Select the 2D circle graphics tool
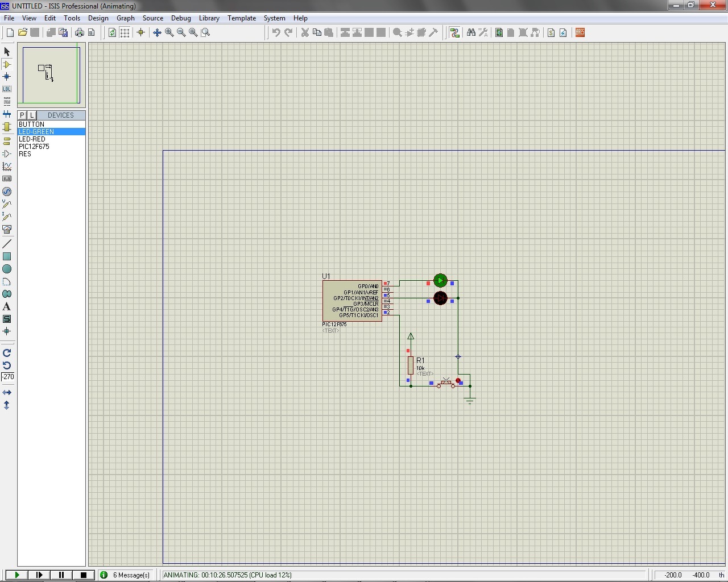The height and width of the screenshot is (582, 728). tap(7, 269)
